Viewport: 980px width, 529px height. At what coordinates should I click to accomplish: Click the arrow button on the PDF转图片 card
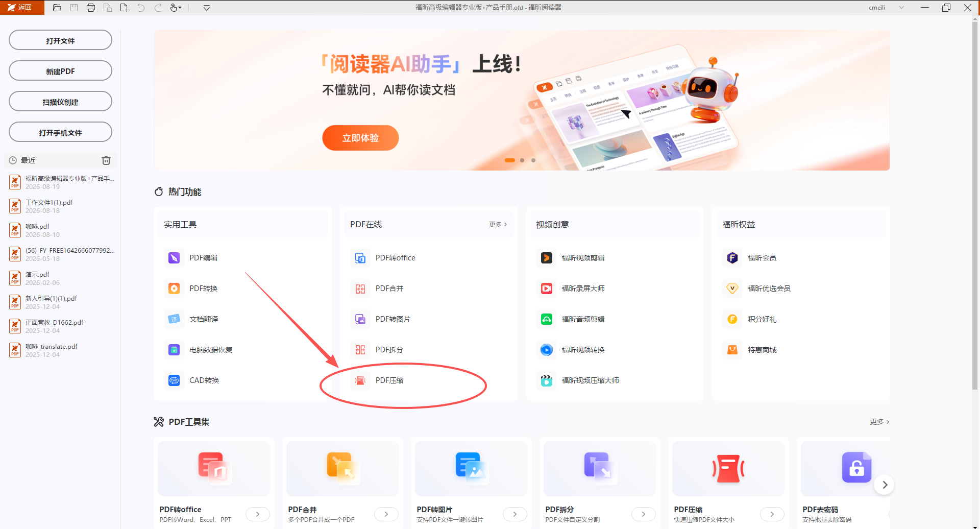515,514
